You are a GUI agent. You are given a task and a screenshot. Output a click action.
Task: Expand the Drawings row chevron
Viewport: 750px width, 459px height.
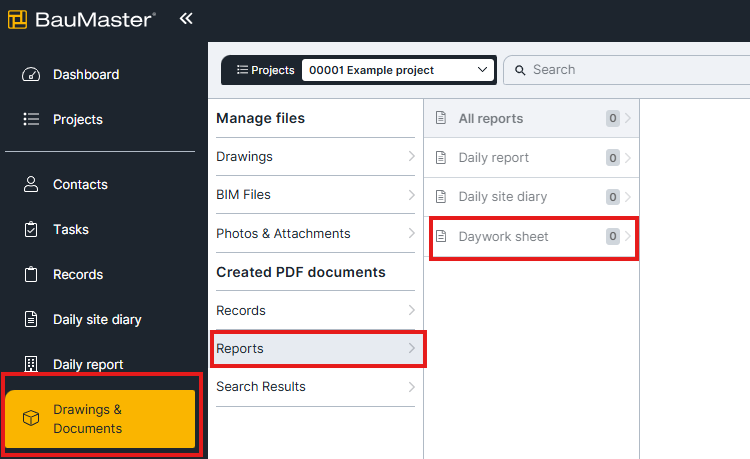pyautogui.click(x=411, y=156)
